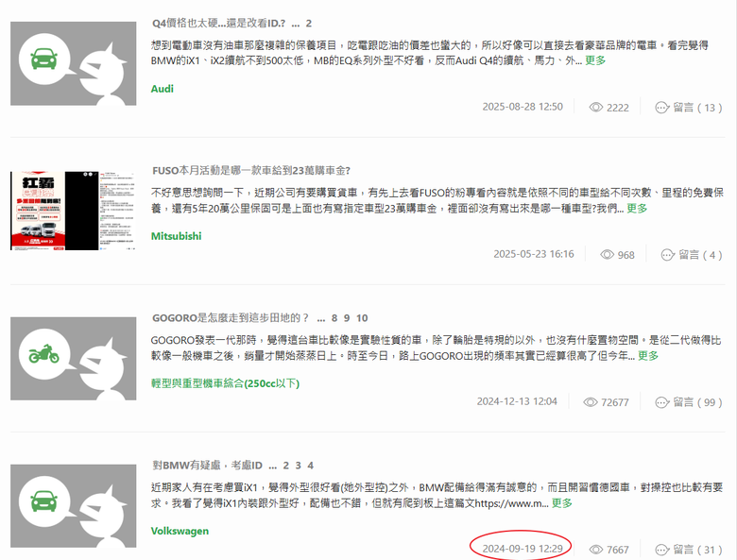The width and height of the screenshot is (737, 560).
Task: Open FUSO本月活動 thread title
Action: 251,171
